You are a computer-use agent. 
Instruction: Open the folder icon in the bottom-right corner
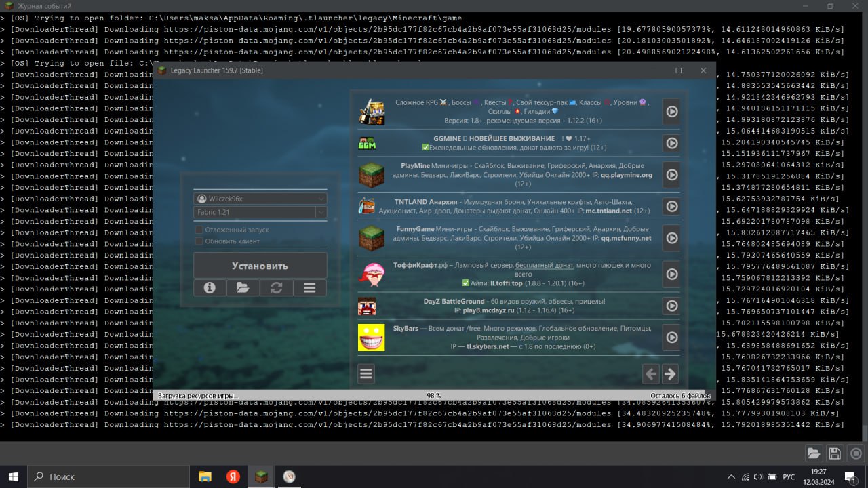[x=814, y=453]
